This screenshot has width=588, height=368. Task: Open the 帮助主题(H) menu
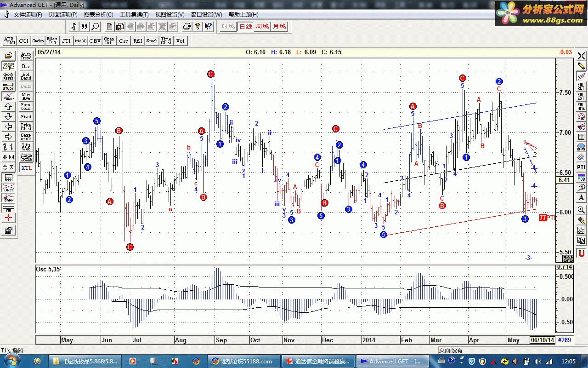(243, 15)
